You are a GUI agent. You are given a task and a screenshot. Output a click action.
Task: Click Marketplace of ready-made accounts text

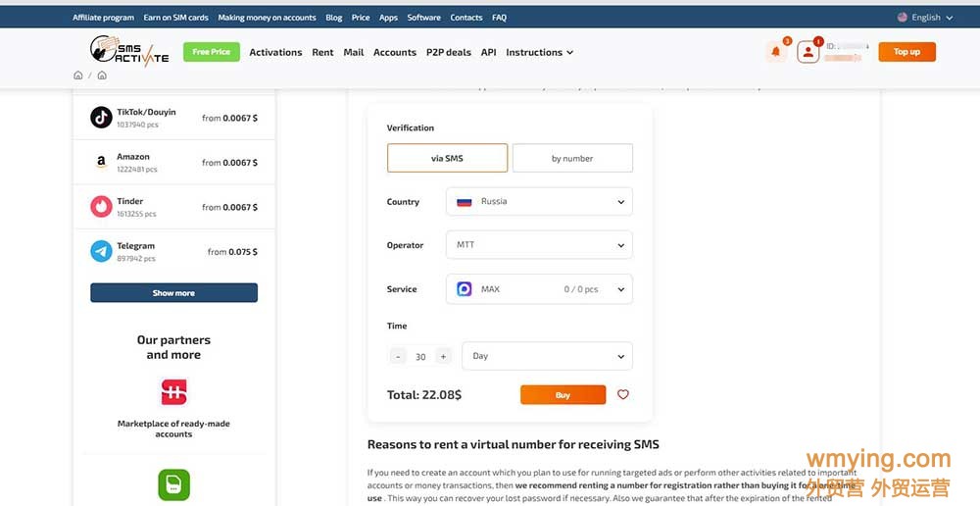173,429
